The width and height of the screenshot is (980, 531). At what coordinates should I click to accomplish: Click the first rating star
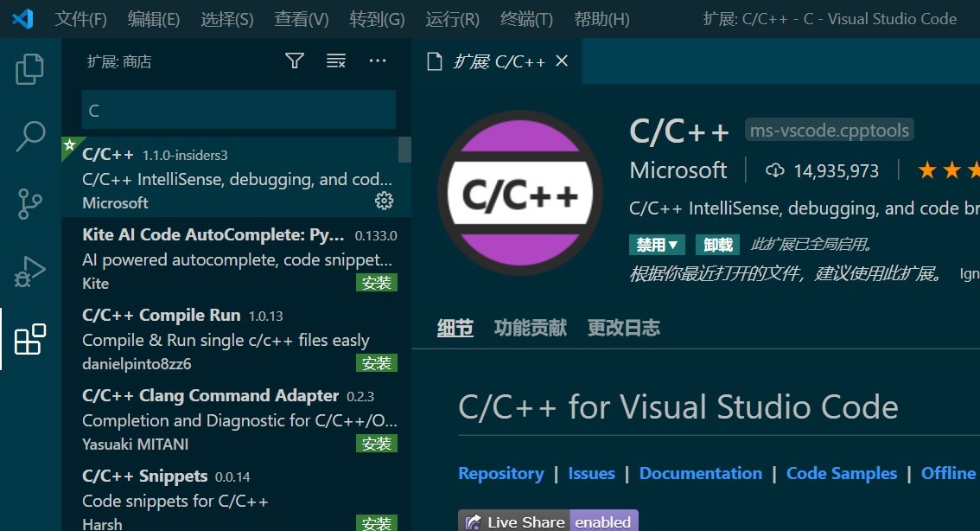click(x=927, y=170)
